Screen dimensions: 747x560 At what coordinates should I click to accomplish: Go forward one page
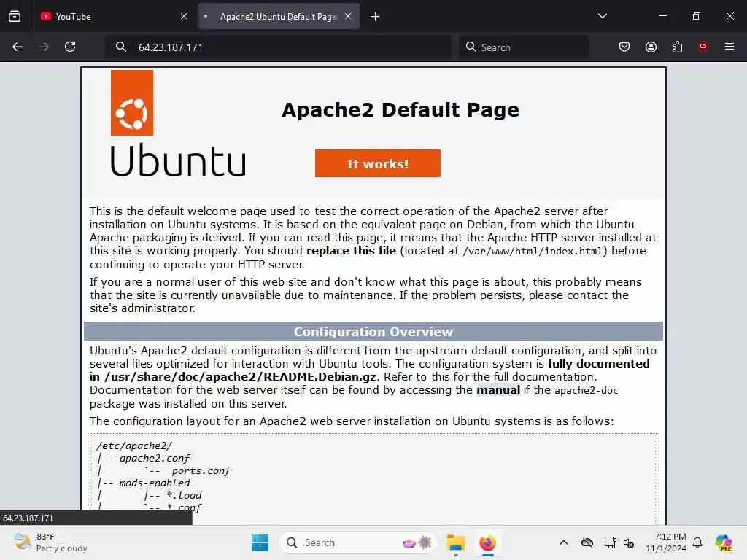point(44,47)
